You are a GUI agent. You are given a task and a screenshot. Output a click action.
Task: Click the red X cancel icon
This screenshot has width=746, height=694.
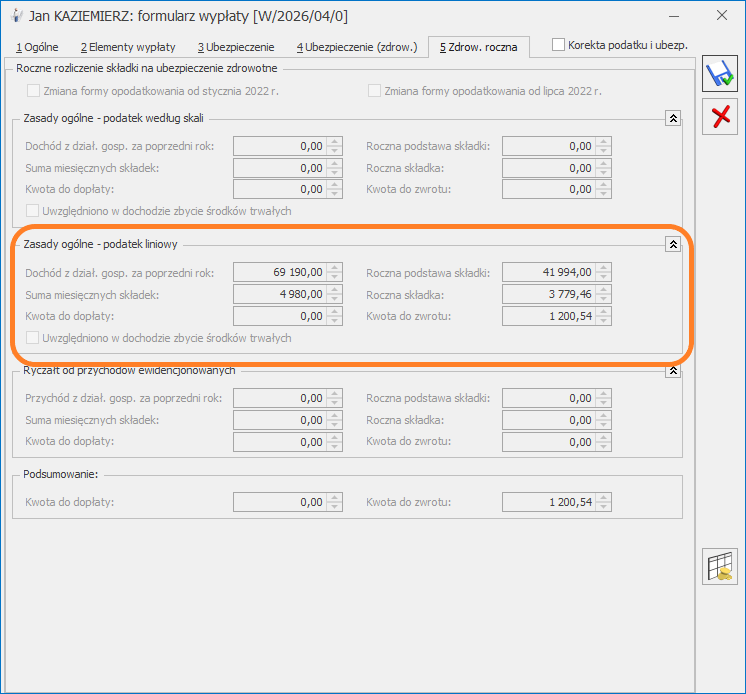tap(719, 117)
